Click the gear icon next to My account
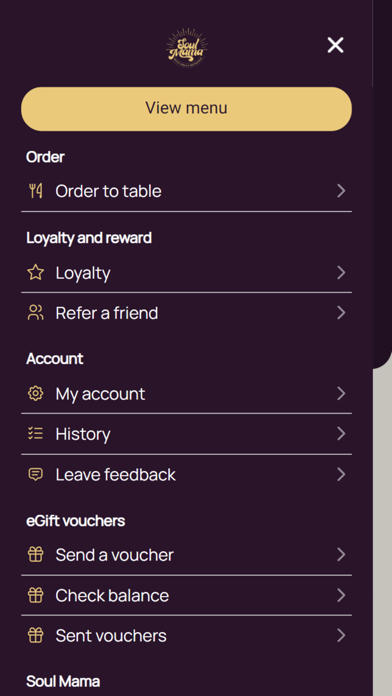This screenshot has width=392, height=696. click(36, 394)
